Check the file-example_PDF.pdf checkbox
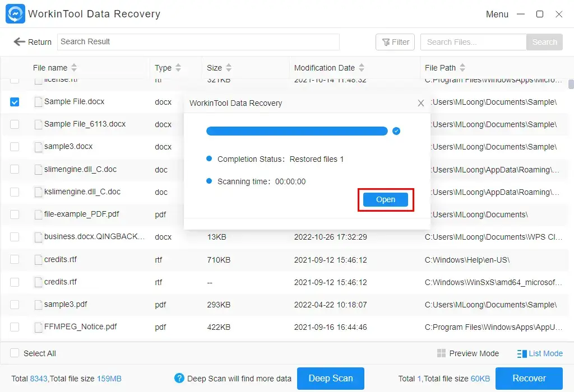This screenshot has height=392, width=574. tap(15, 214)
